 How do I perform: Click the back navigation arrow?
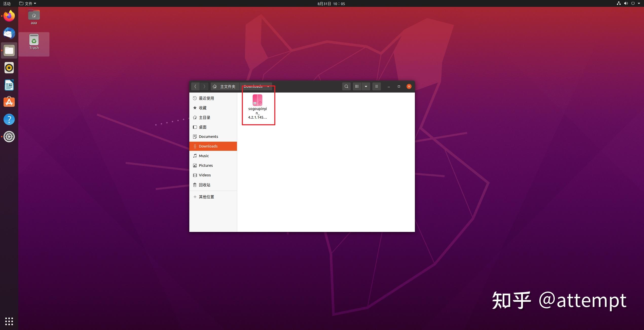click(195, 86)
